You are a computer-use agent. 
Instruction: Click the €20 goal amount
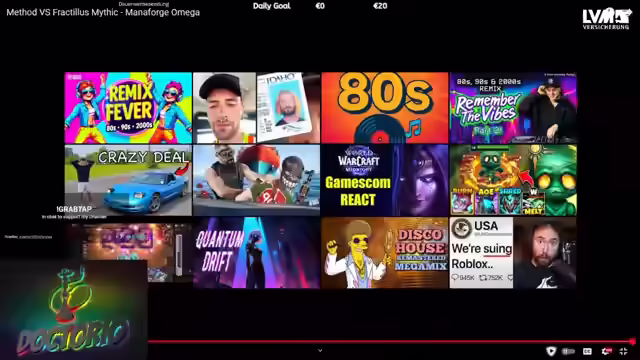pos(380,6)
